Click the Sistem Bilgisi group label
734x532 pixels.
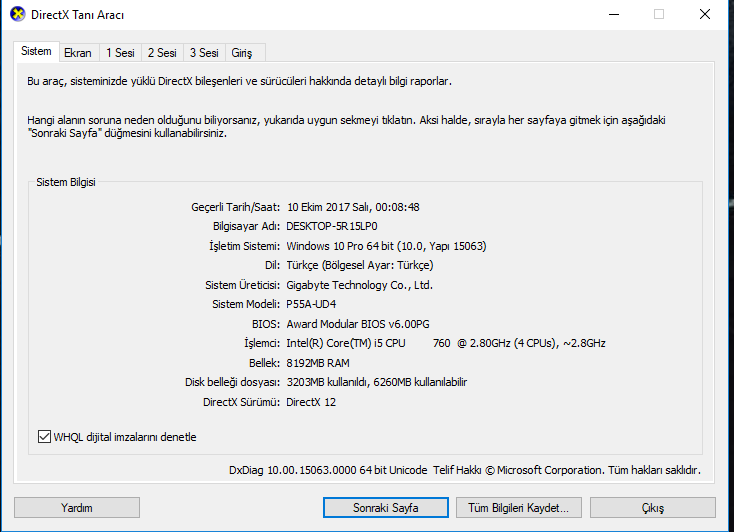[x=66, y=182]
